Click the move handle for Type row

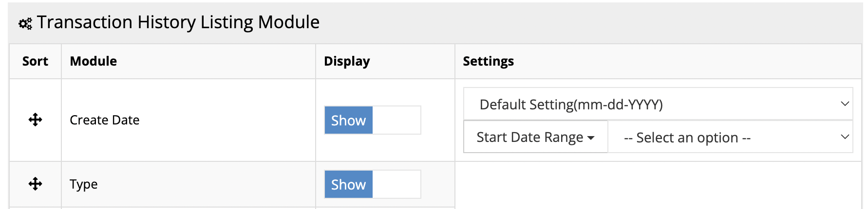coord(35,184)
